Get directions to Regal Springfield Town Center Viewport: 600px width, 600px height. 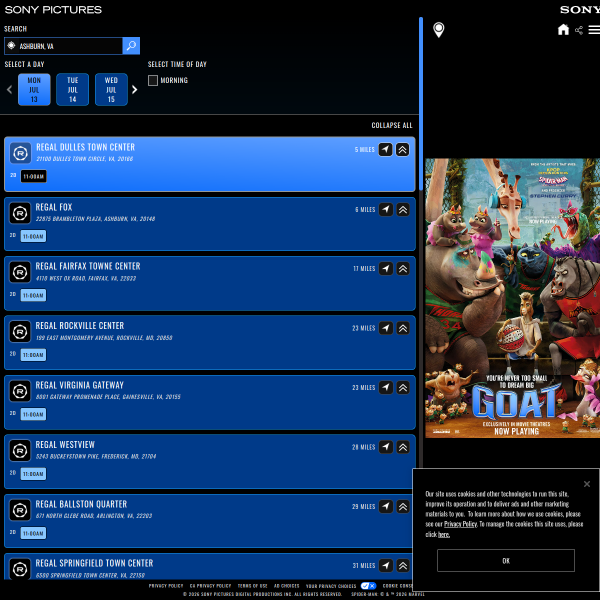[x=386, y=565]
